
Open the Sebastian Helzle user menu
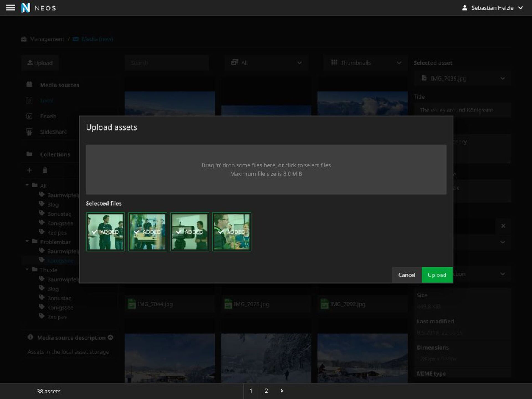(493, 8)
